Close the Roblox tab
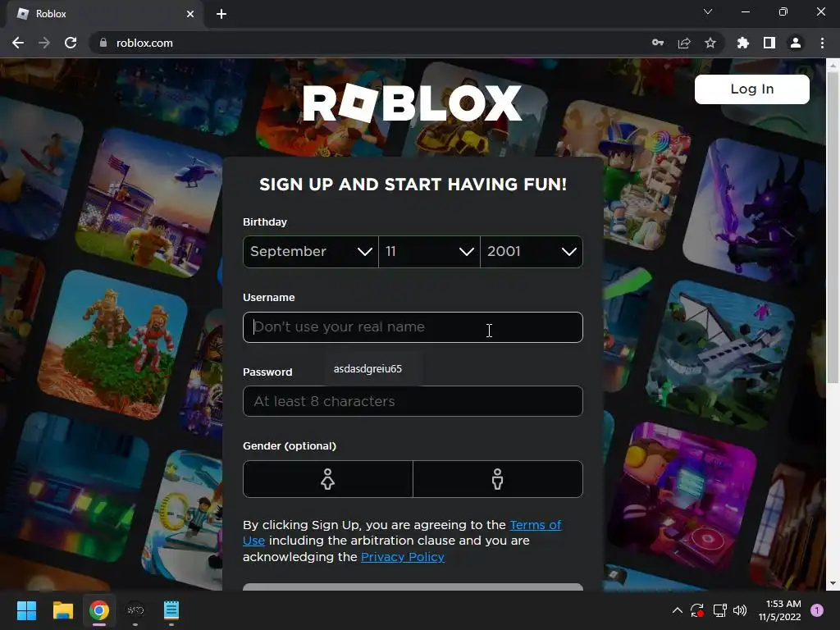The height and width of the screenshot is (630, 840). 190,14
